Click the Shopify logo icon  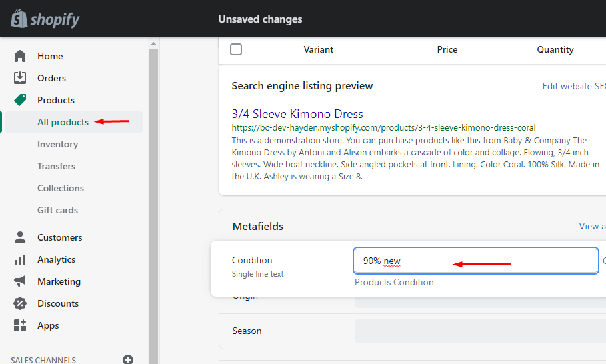(x=19, y=19)
